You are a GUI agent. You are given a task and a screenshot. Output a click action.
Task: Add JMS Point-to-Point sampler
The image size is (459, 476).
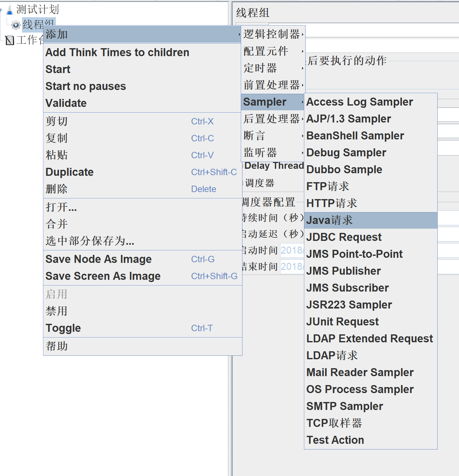(371, 254)
